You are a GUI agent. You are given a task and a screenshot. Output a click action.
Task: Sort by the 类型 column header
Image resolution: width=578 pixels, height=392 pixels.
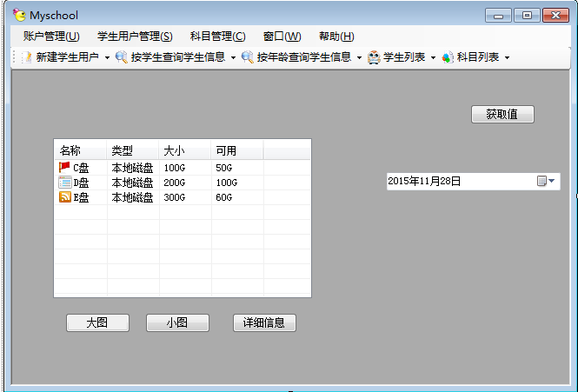tap(133, 150)
